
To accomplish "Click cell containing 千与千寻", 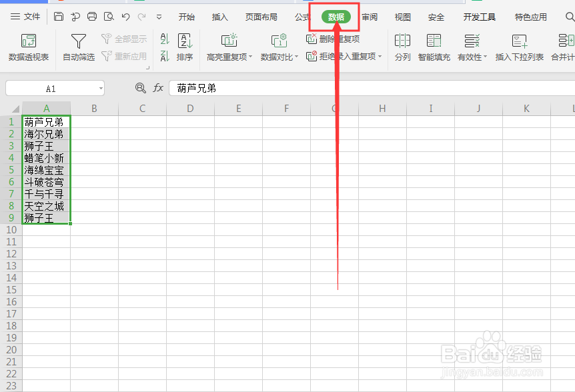I will (46, 194).
